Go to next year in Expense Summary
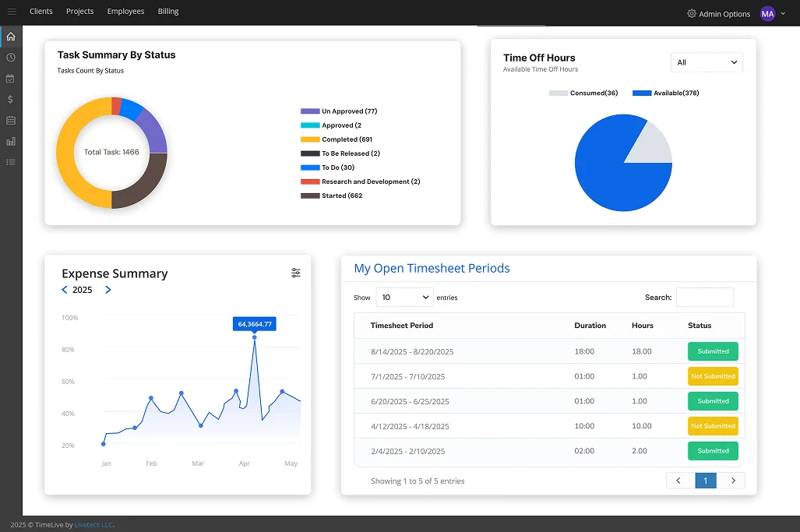Screen dimensions: 800x532 tap(107, 290)
